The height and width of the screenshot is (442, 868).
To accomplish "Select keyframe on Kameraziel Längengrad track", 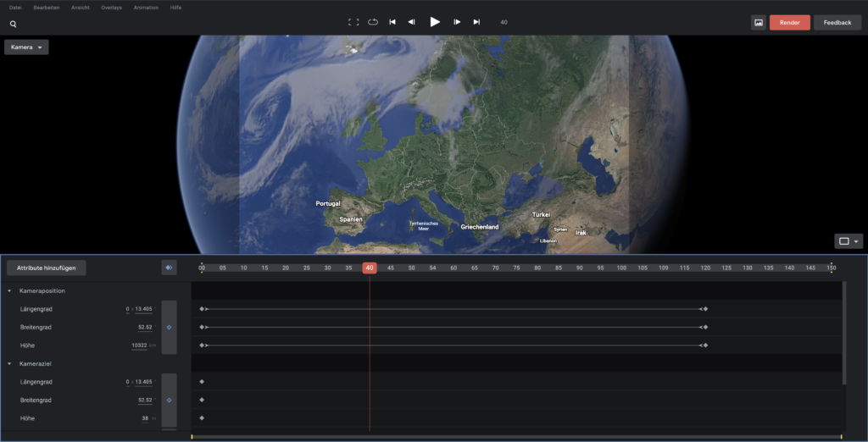I will pos(202,382).
